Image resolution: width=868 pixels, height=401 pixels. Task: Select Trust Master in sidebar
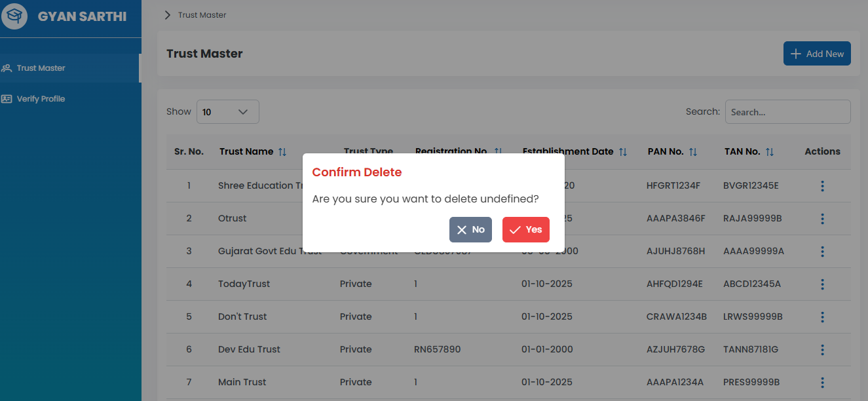tap(41, 68)
